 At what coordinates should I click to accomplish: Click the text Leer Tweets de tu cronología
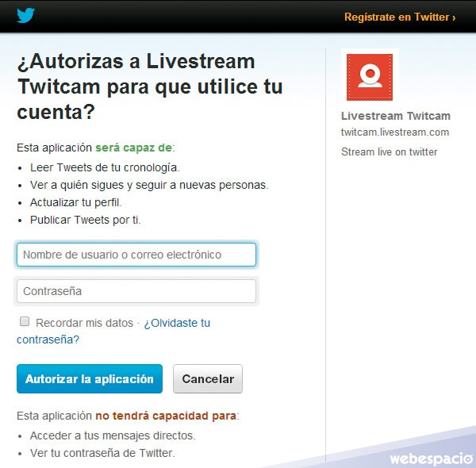click(105, 167)
